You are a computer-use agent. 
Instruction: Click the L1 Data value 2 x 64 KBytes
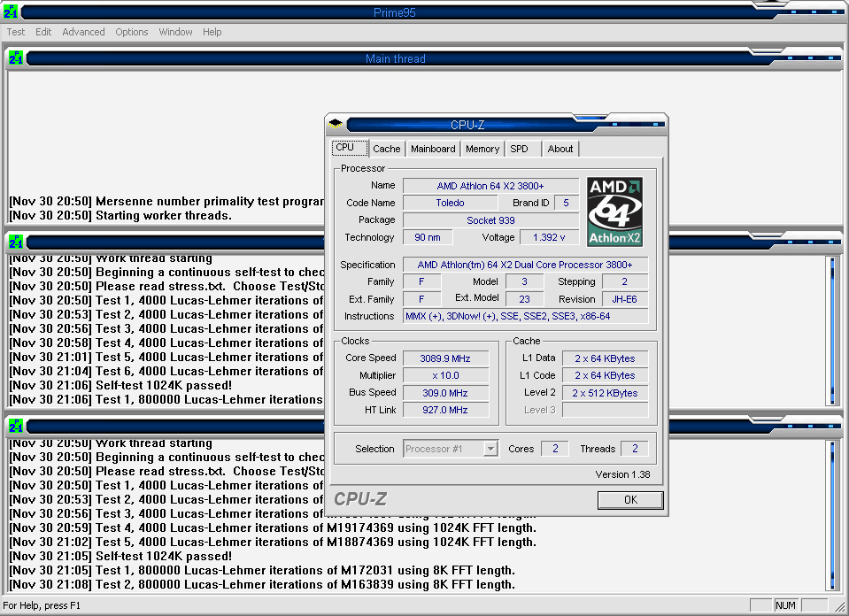click(605, 358)
